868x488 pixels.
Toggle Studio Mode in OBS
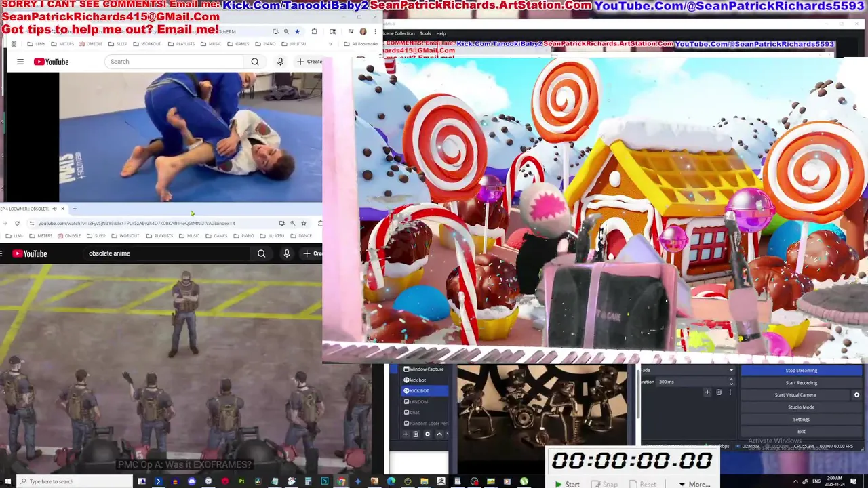pos(801,407)
